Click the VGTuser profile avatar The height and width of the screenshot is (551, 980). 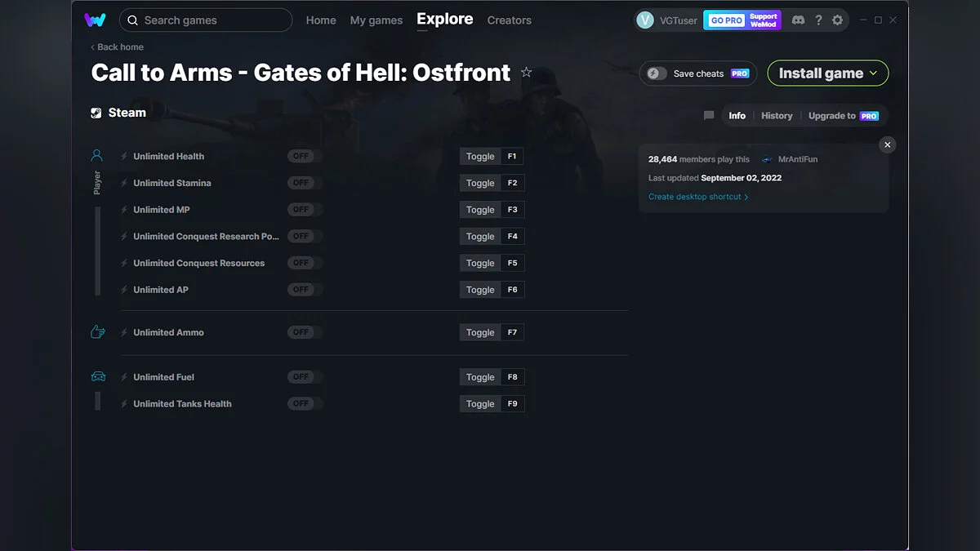coord(645,20)
